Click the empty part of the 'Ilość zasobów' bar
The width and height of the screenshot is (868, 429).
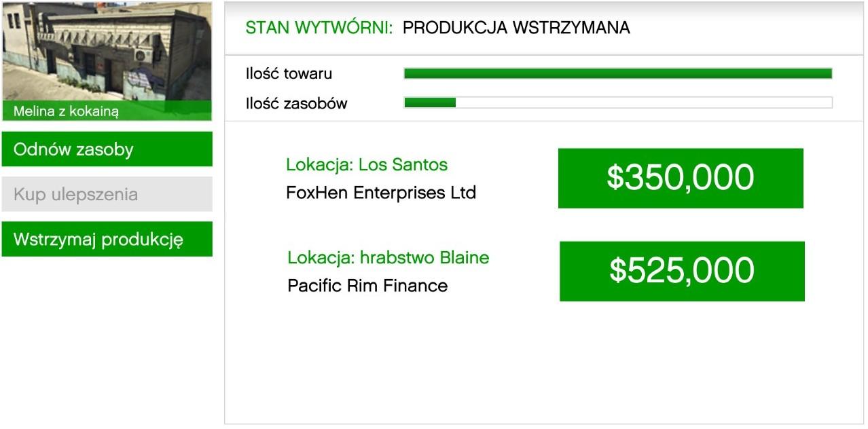644,102
